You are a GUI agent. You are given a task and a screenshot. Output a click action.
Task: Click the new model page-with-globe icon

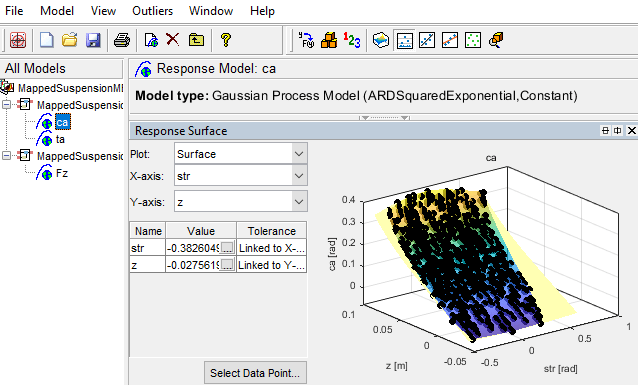click(151, 40)
